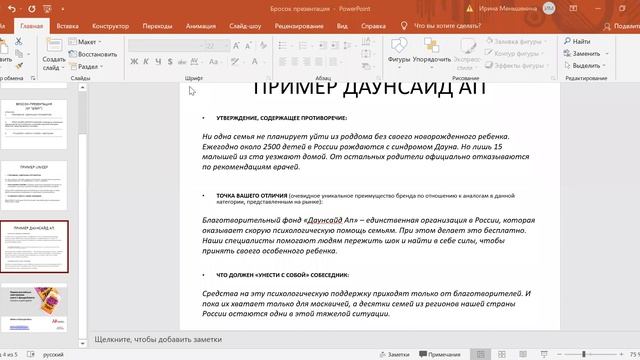Viewport: 640px width, 360px height.
Task: Click Заменить replace button
Action: pyautogui.click(x=585, y=53)
